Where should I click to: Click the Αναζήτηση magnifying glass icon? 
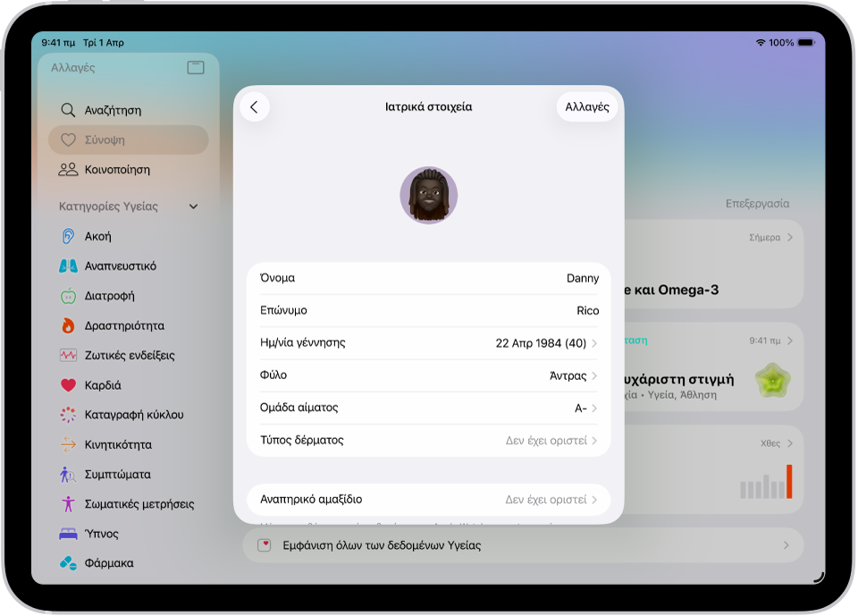point(68,110)
